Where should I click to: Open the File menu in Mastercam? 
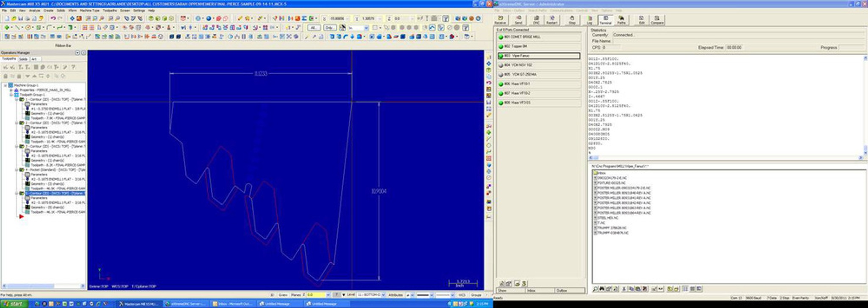click(x=5, y=10)
